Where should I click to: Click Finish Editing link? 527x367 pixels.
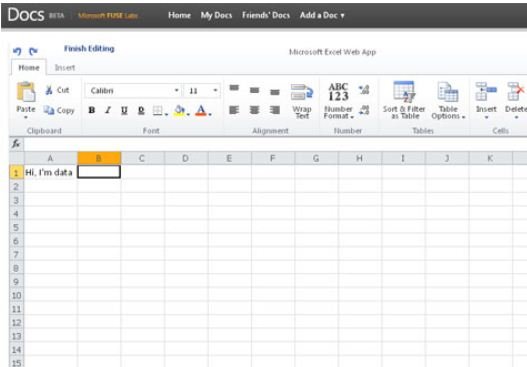(x=89, y=49)
